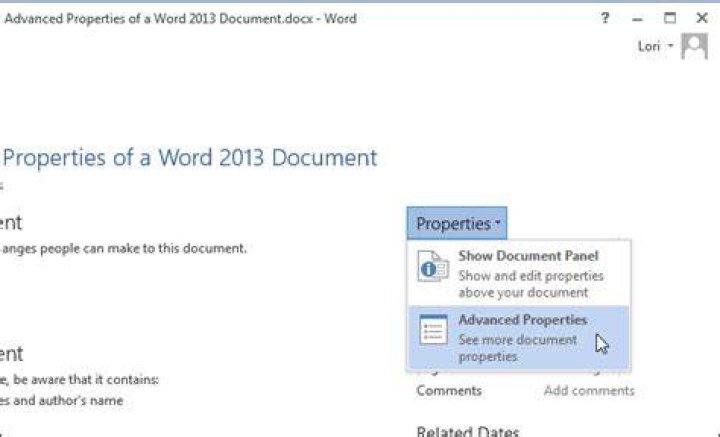The width and height of the screenshot is (720, 437).
Task: Choose Show Document Panel menu entry
Action: point(519,273)
